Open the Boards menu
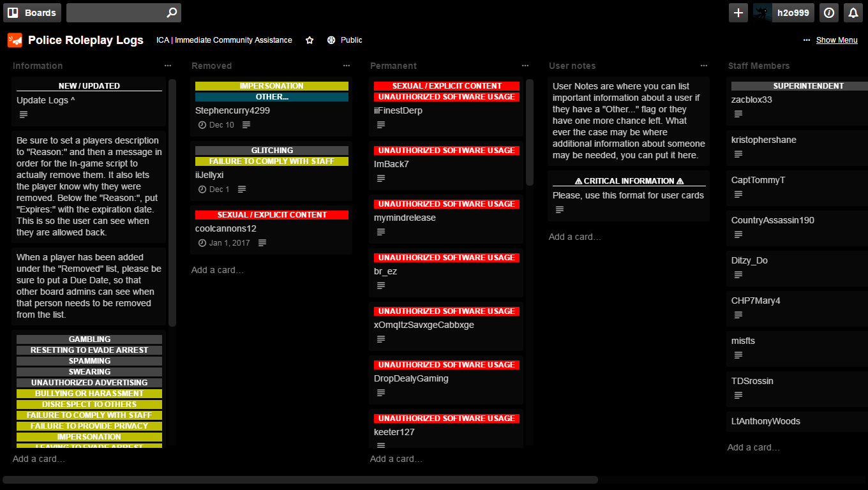This screenshot has height=490, width=868. pos(32,12)
